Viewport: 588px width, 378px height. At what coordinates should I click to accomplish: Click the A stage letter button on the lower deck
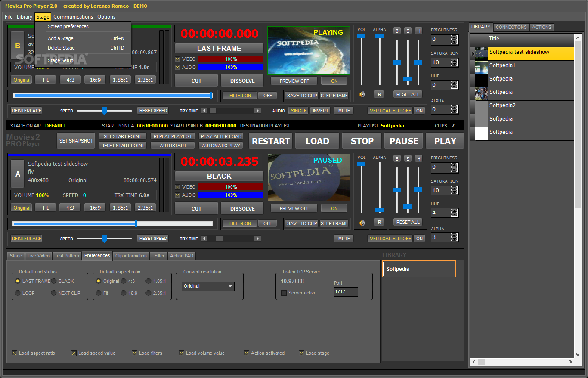click(18, 174)
